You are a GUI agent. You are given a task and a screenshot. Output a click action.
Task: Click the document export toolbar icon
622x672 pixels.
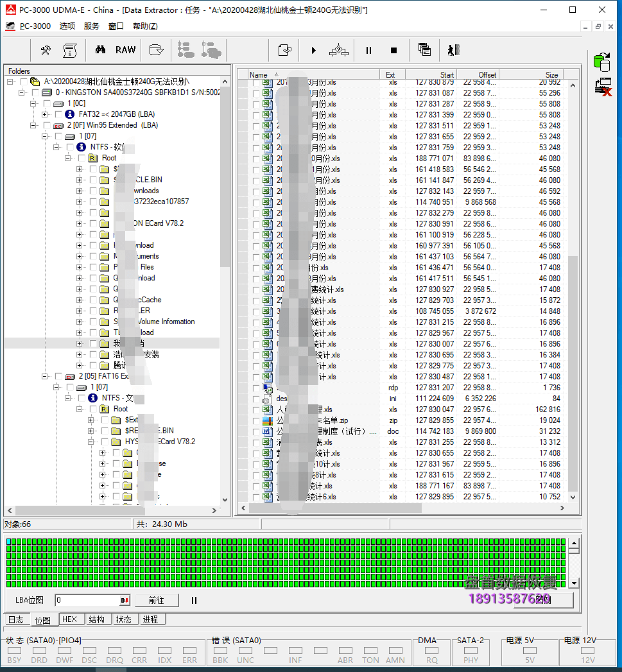[x=285, y=50]
